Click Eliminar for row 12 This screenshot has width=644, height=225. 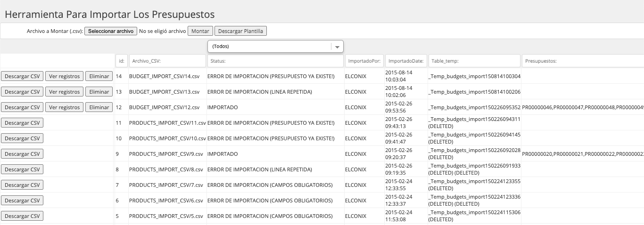click(99, 107)
